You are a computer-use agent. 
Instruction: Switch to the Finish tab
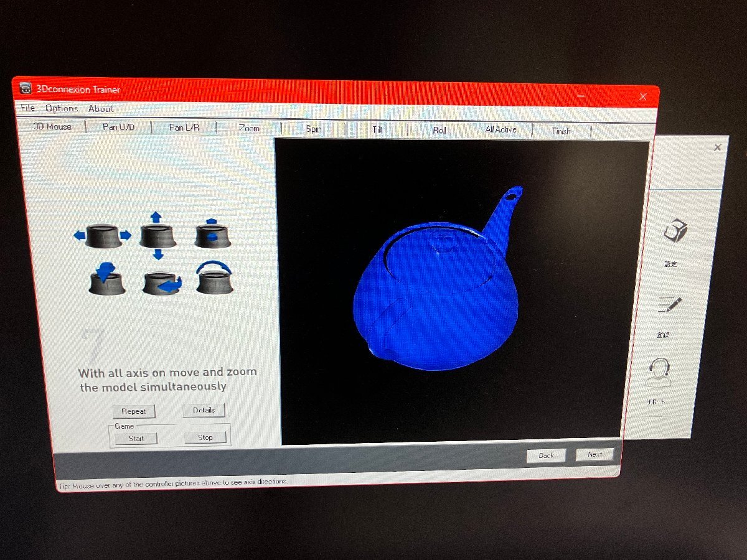tap(561, 131)
